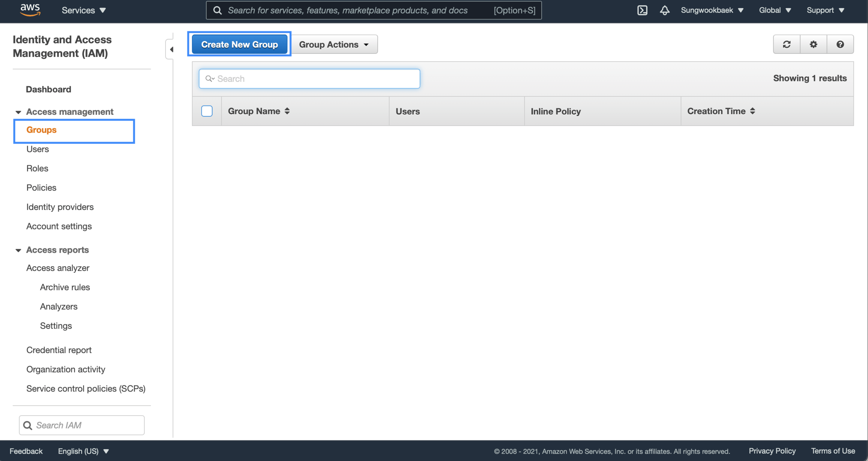Open the Privacy Policy link
Screen dimensions: 868x461
click(x=772, y=451)
